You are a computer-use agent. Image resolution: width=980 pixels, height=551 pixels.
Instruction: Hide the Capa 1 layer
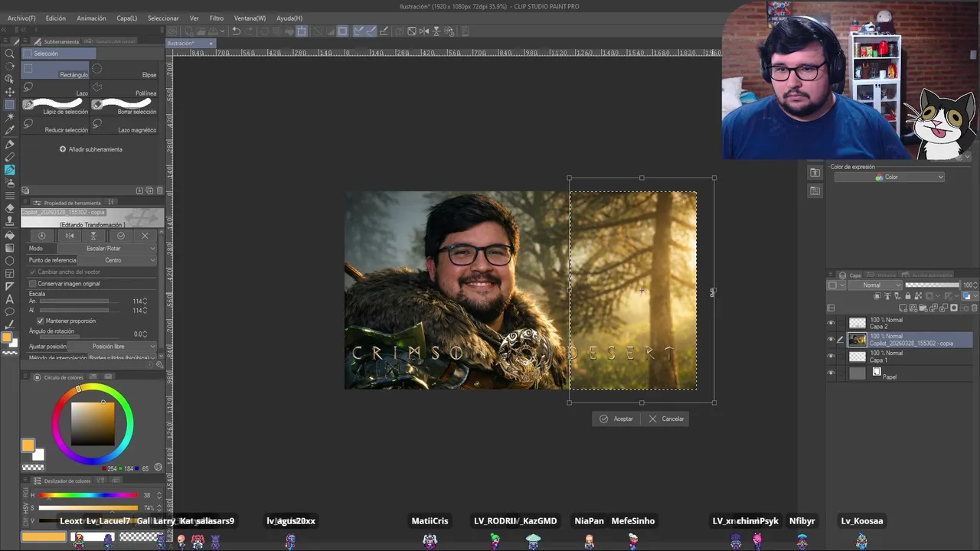[x=831, y=357]
